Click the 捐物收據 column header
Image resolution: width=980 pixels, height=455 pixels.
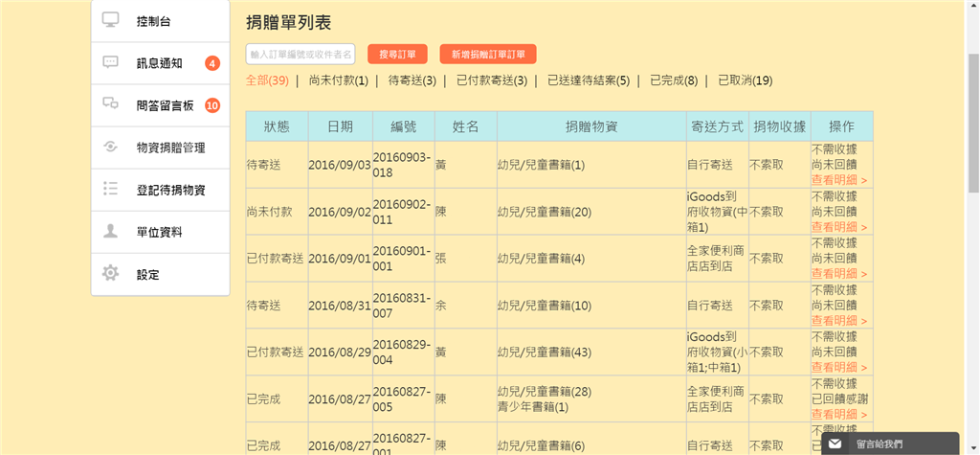point(780,126)
